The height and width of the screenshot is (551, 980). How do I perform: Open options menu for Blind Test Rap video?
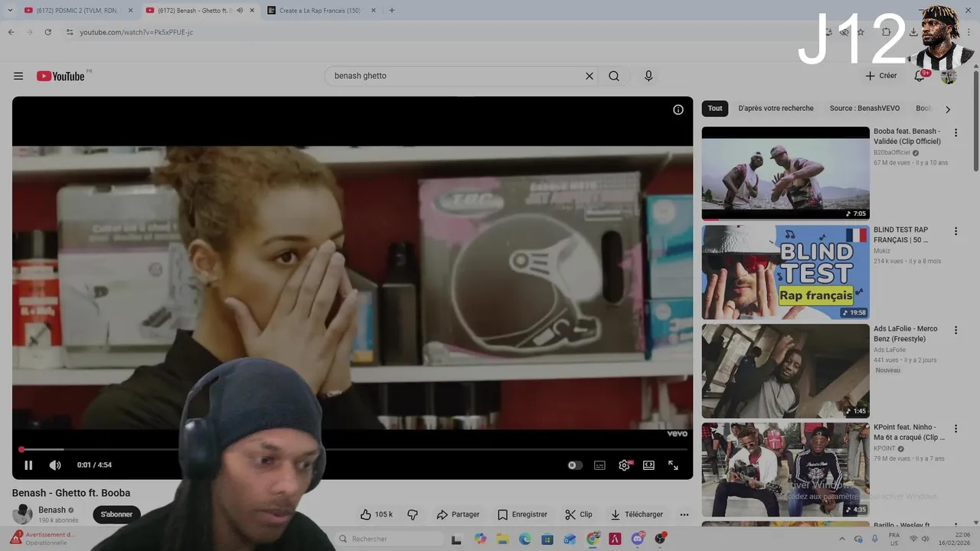point(955,231)
